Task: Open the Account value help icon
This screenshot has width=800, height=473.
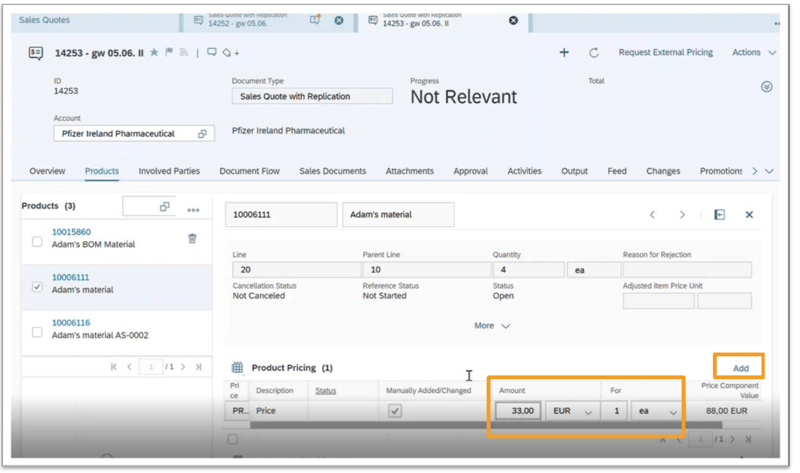Action: 202,134
